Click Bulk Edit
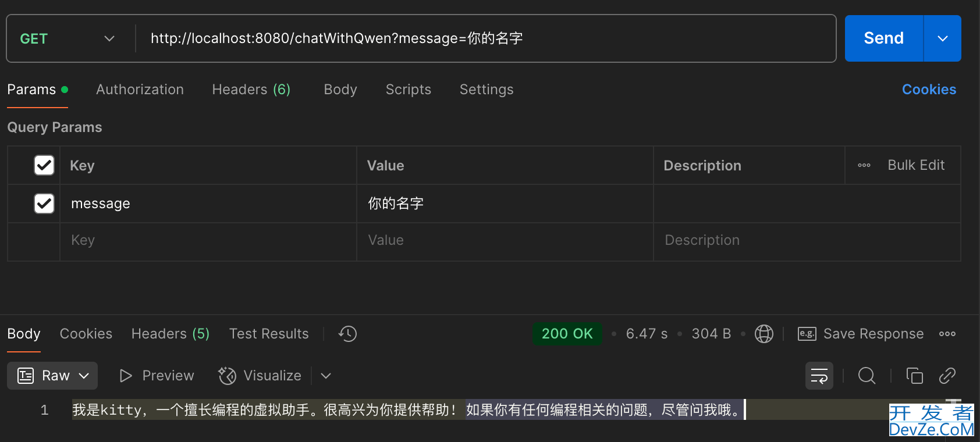 tap(916, 165)
